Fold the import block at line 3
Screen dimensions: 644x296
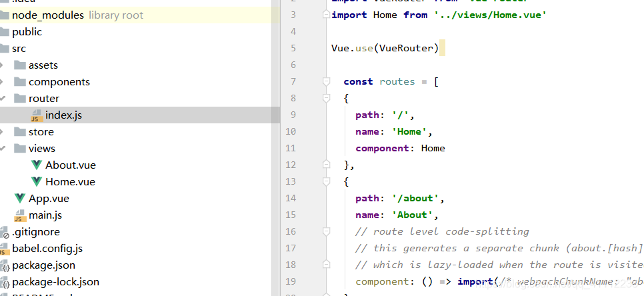[326, 15]
